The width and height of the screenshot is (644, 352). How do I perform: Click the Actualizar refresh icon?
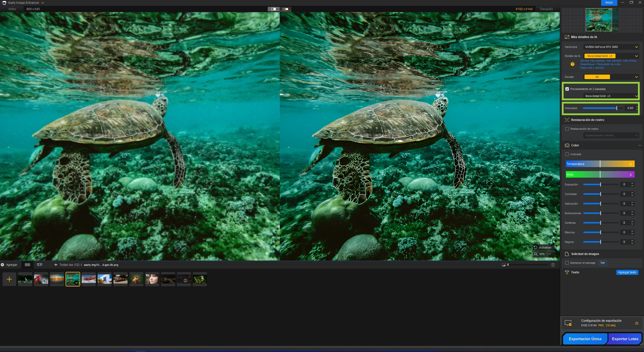tap(536, 247)
